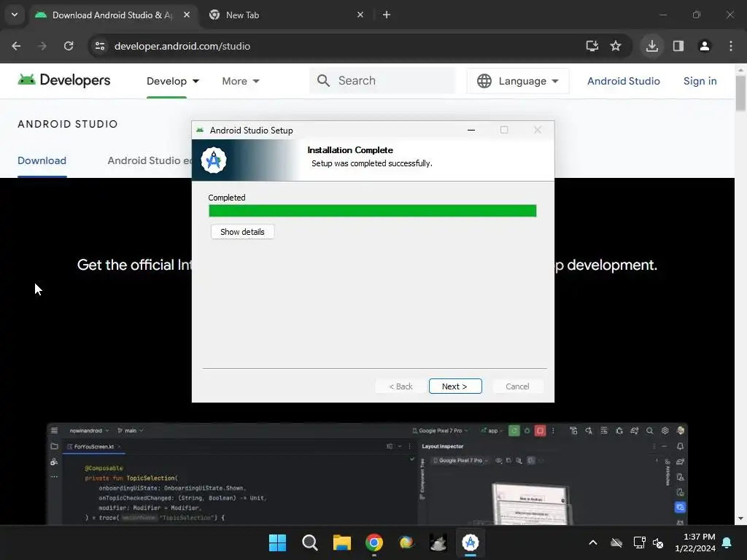Open the network status tray icon
This screenshot has height=560, width=747.
click(639, 542)
